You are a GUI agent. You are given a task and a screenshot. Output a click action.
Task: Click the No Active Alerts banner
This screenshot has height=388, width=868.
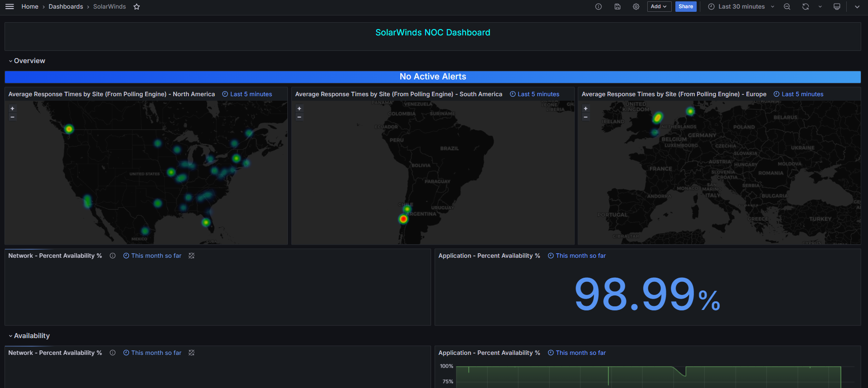point(433,77)
